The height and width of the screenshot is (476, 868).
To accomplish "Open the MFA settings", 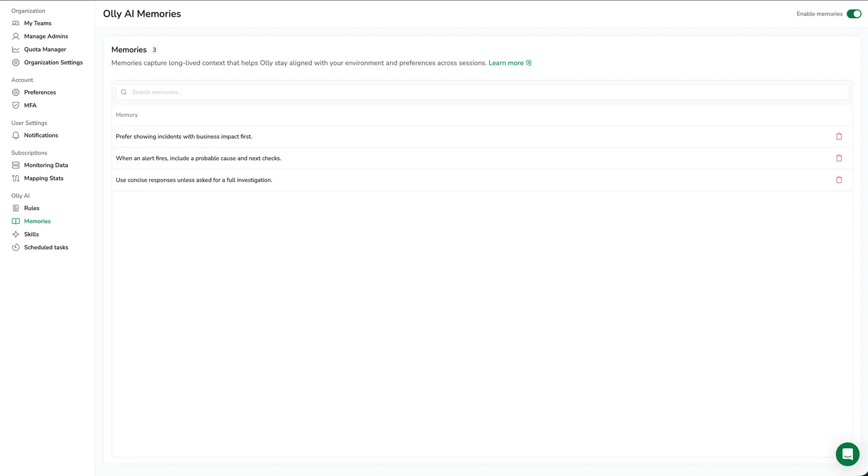I will [30, 105].
